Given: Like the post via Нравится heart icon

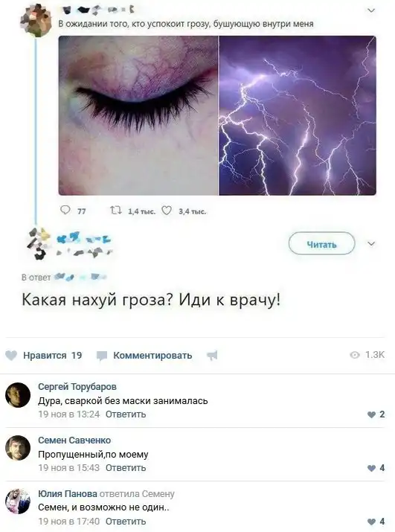Looking at the screenshot, I should tap(11, 355).
